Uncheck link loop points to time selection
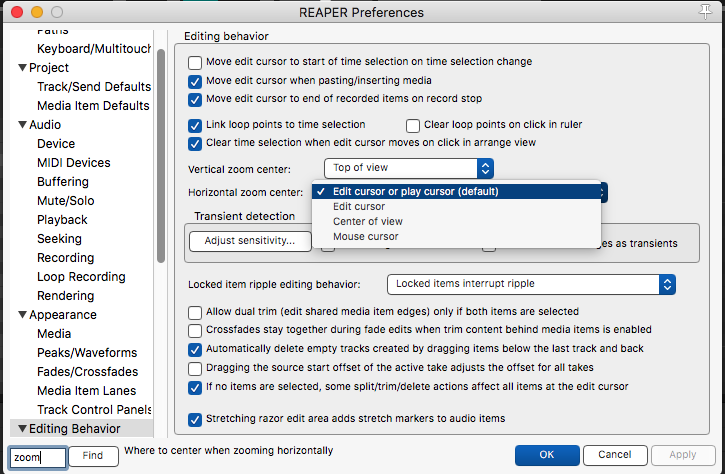The height and width of the screenshot is (474, 725). [x=195, y=125]
